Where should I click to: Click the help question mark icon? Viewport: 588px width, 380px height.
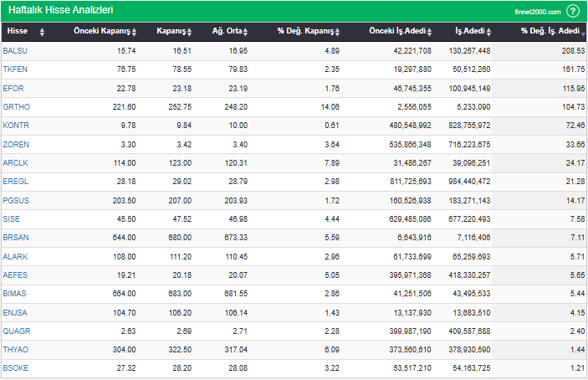click(573, 11)
